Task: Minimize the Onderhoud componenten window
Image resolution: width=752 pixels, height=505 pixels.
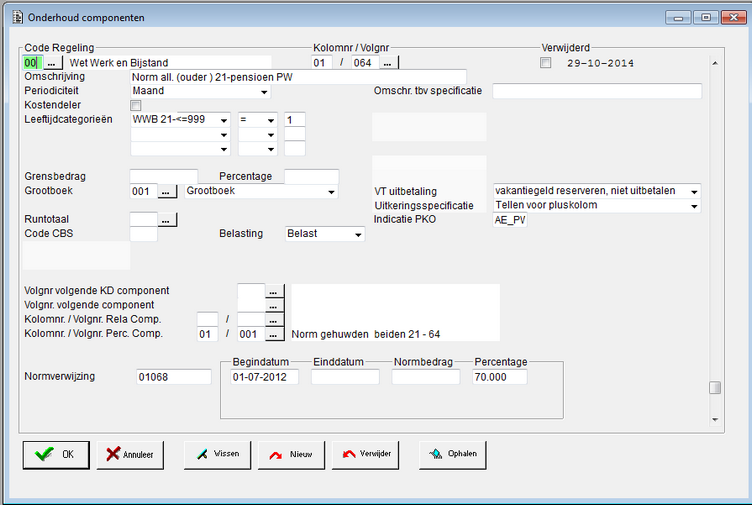Action: tap(678, 17)
